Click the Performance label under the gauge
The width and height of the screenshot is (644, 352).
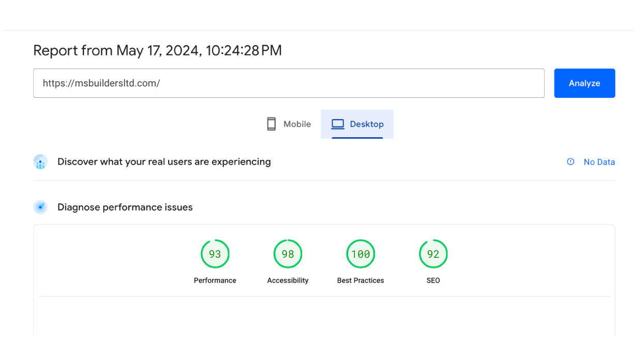click(x=215, y=281)
